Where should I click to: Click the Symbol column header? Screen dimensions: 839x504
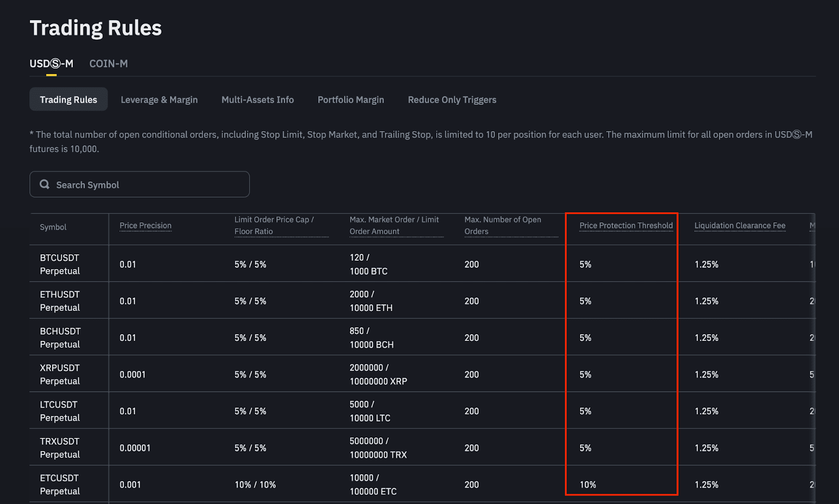tap(53, 227)
